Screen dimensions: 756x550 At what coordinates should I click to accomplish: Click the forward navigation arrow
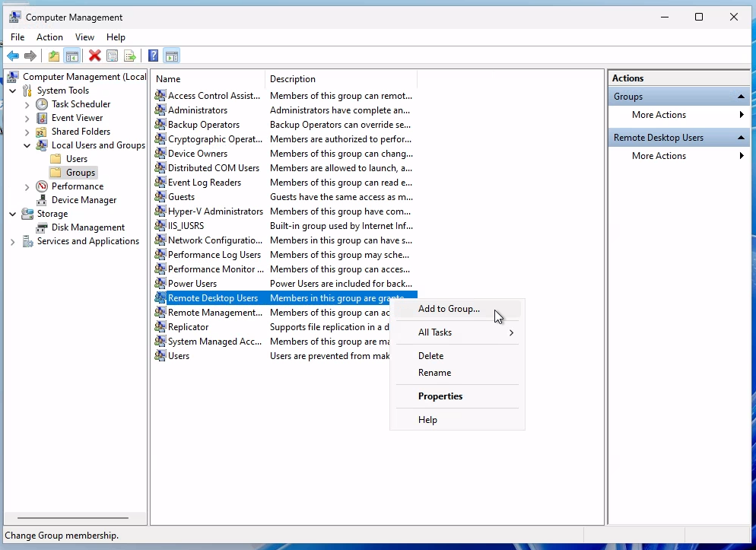tap(30, 56)
